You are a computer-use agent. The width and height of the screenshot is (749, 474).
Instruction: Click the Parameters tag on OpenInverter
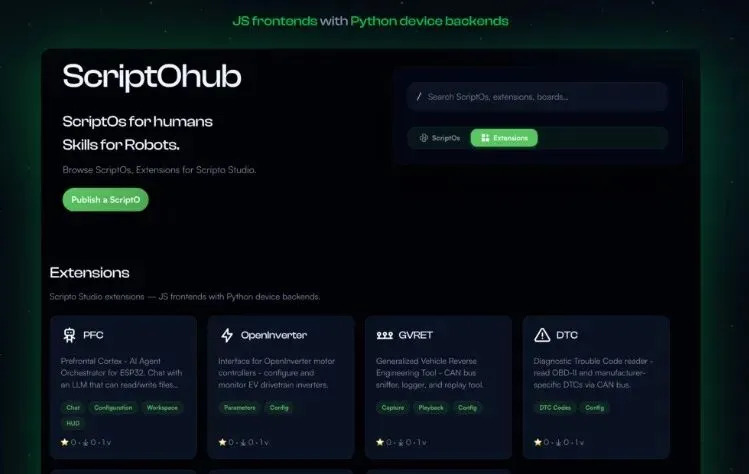(x=240, y=408)
